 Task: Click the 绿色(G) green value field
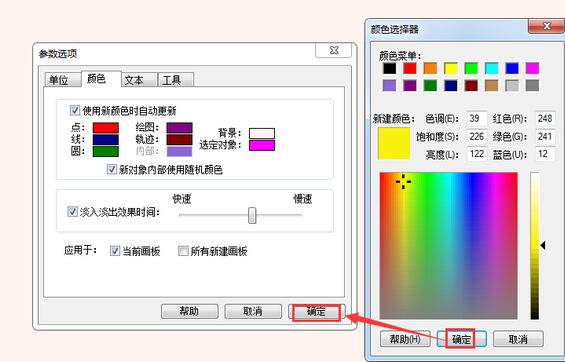(x=545, y=137)
